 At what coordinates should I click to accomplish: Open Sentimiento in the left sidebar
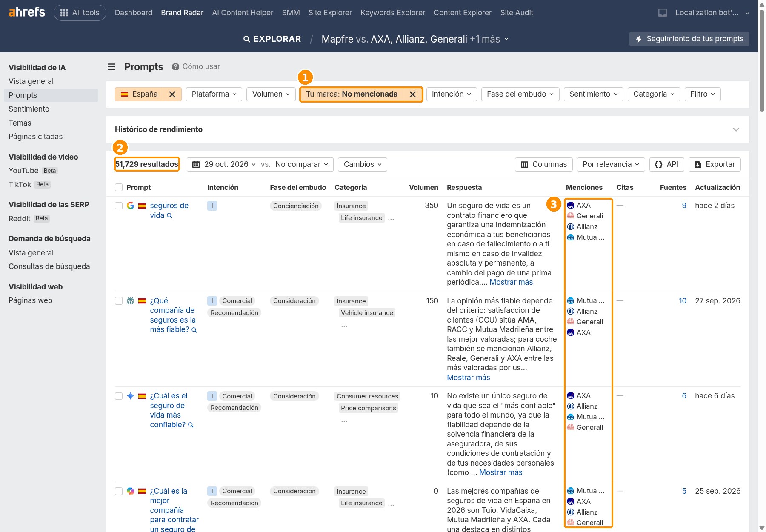tap(29, 109)
